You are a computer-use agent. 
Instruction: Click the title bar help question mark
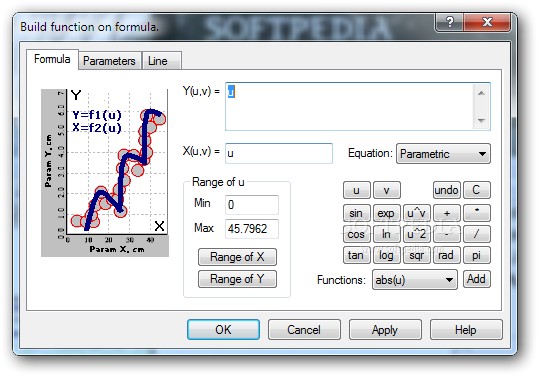[x=449, y=22]
